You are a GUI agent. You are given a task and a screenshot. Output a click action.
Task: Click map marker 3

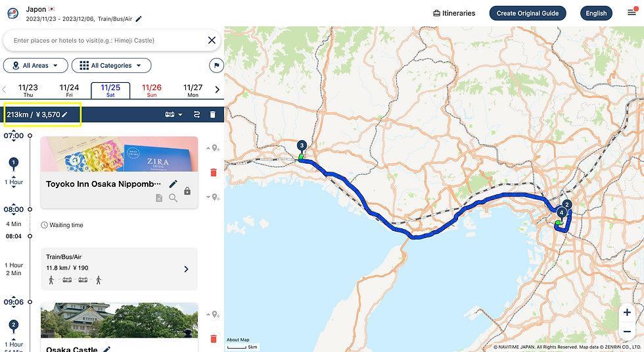[302, 146]
